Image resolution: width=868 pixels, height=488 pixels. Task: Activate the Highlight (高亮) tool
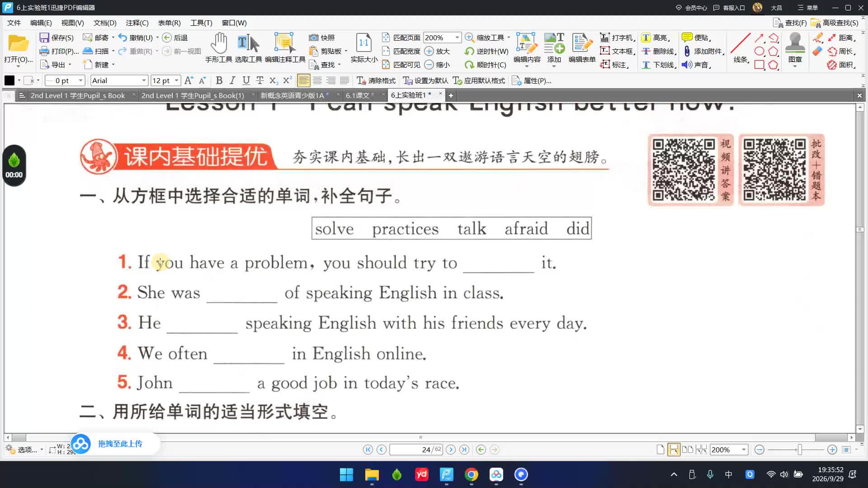(x=656, y=38)
